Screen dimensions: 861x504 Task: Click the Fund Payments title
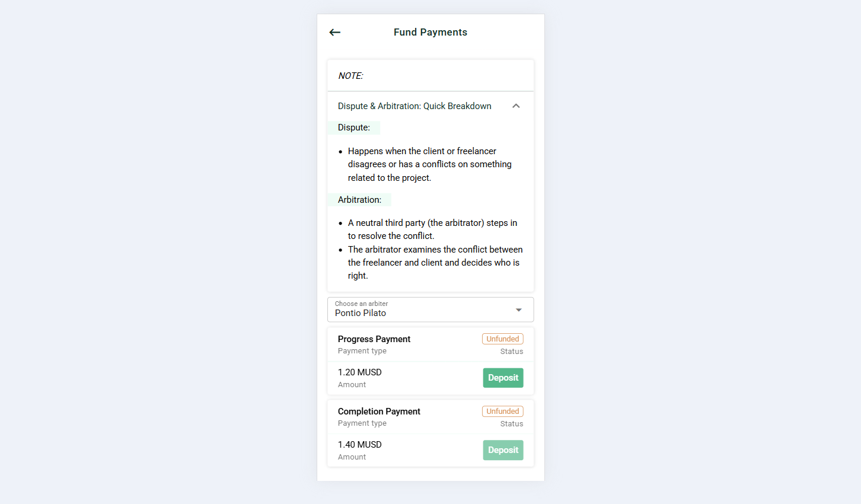click(x=430, y=33)
